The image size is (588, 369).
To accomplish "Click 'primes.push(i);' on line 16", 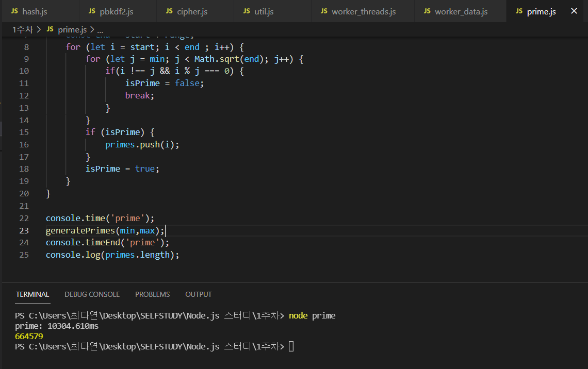I will [142, 145].
